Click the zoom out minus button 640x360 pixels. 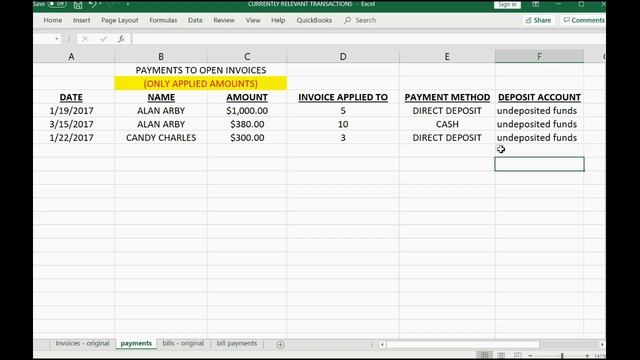[530, 356]
